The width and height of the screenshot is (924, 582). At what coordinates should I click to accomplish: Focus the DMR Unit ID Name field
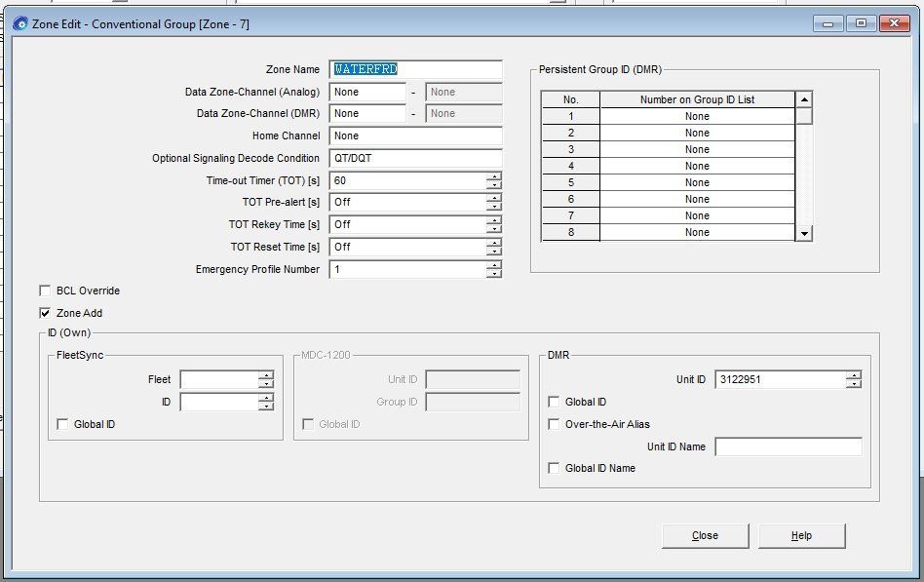[x=789, y=446]
